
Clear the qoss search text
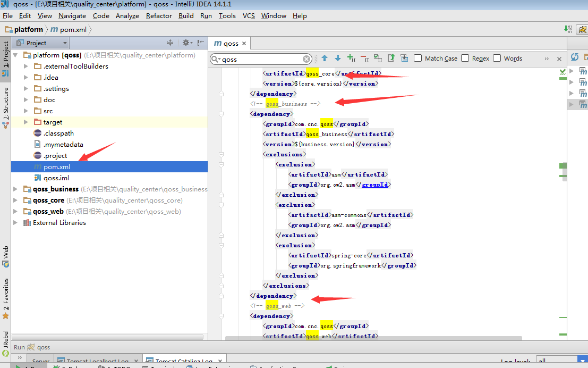[x=306, y=59]
